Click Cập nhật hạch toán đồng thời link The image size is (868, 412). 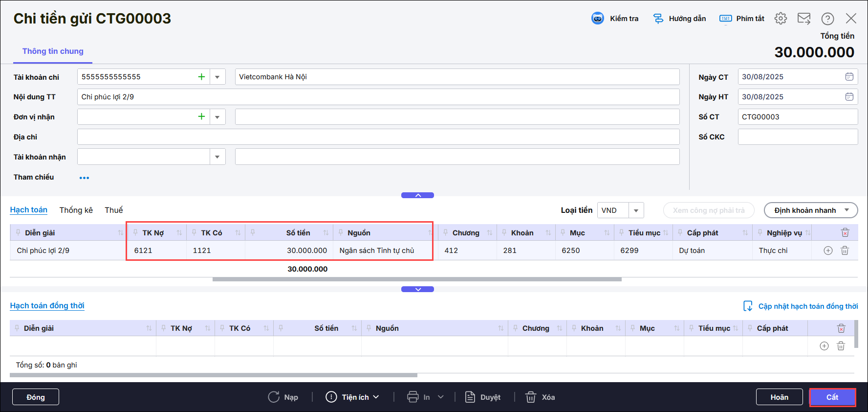point(807,306)
